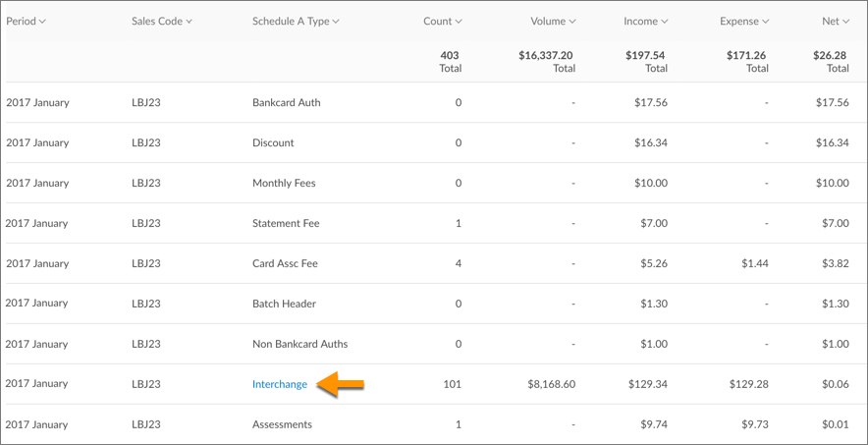The height and width of the screenshot is (445, 868).
Task: Open the Sales Code column dropdown
Action: point(162,21)
